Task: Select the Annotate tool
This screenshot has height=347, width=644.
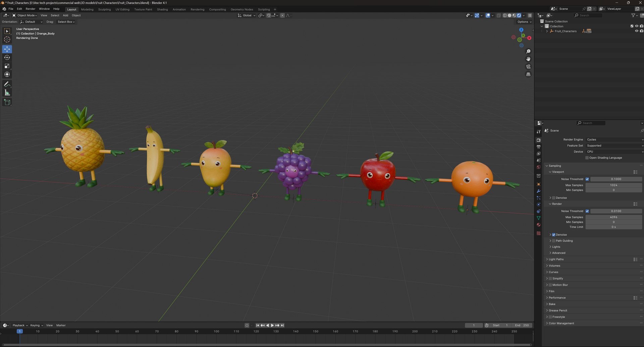Action: click(x=7, y=84)
